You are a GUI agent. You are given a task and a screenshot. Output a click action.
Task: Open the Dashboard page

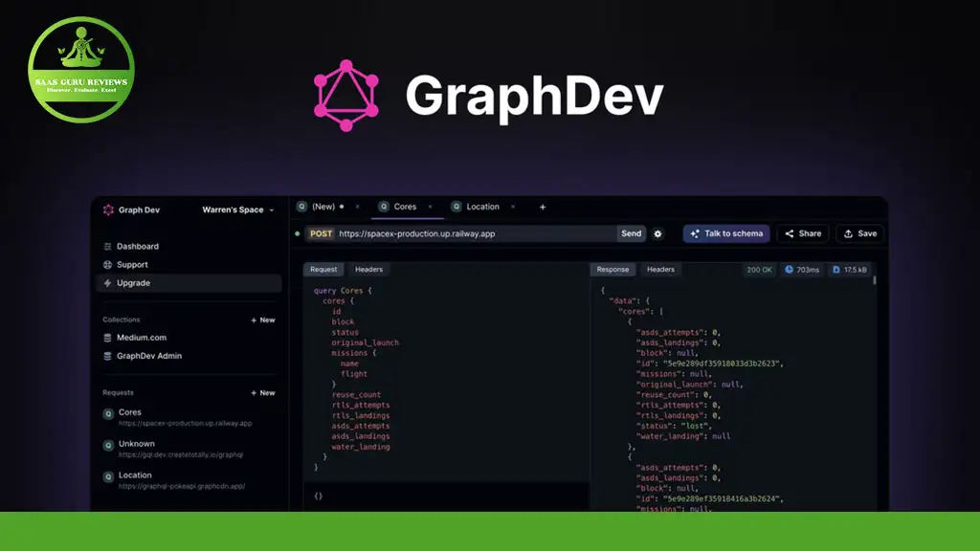tap(138, 246)
